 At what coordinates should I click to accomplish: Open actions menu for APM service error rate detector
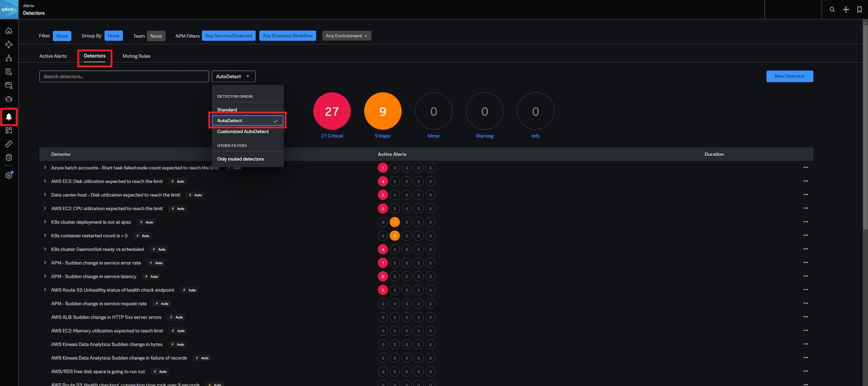coord(806,262)
